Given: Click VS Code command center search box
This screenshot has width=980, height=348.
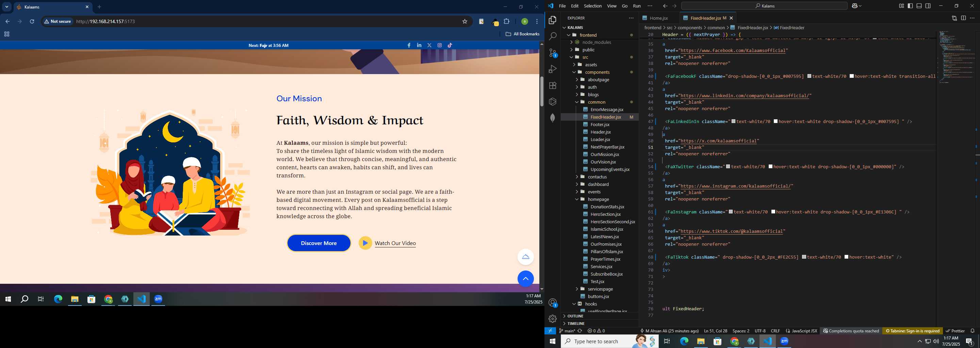Looking at the screenshot, I should coord(764,6).
